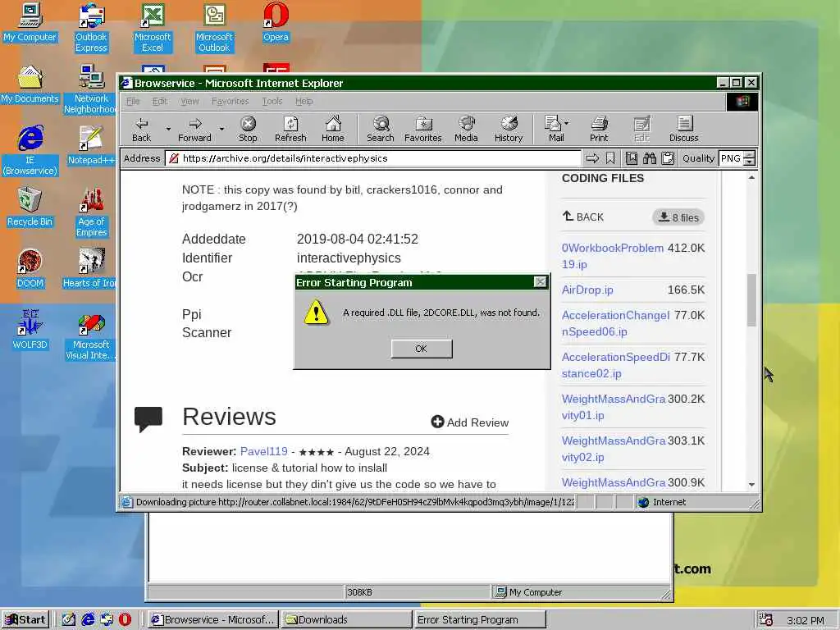Select the Notepad++ desktop icon
This screenshot has width=840, height=630.
point(91,145)
